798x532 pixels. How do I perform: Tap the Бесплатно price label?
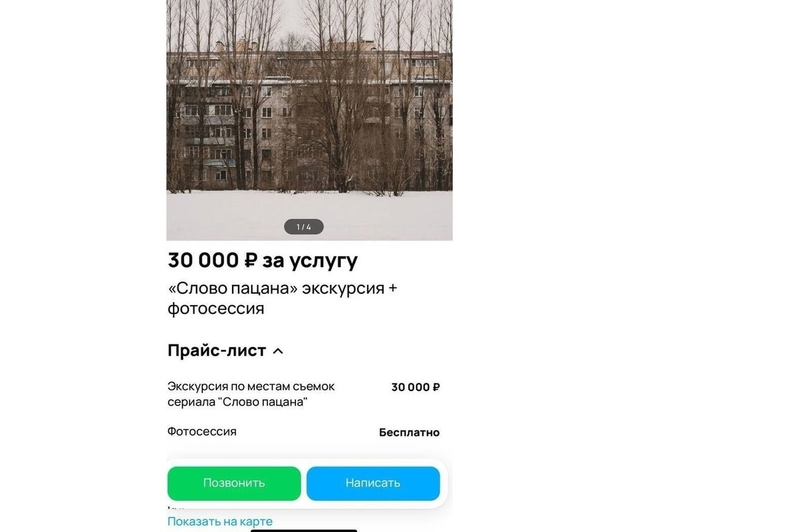click(x=409, y=432)
